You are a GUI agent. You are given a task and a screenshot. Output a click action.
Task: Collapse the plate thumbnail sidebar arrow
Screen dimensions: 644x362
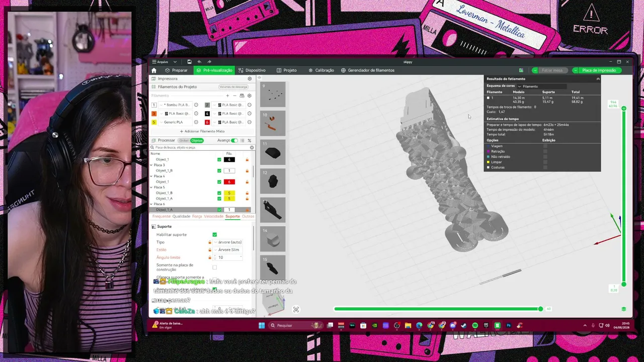[259, 77]
